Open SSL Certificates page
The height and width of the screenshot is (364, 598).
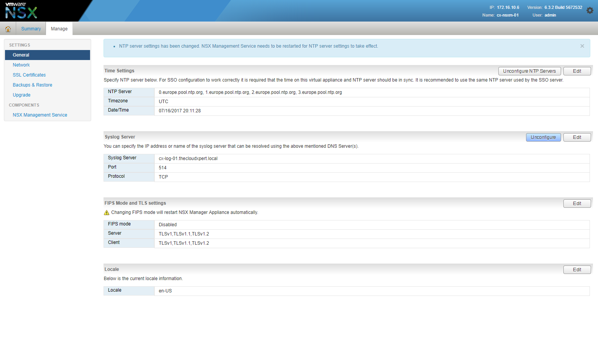pyautogui.click(x=29, y=75)
